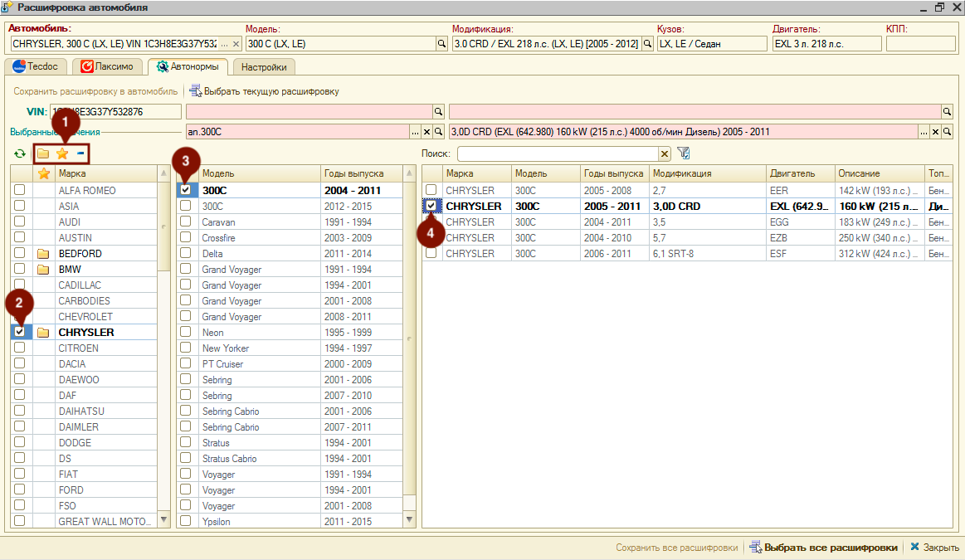Click the Описание column header
Image resolution: width=965 pixels, height=560 pixels.
[880, 173]
